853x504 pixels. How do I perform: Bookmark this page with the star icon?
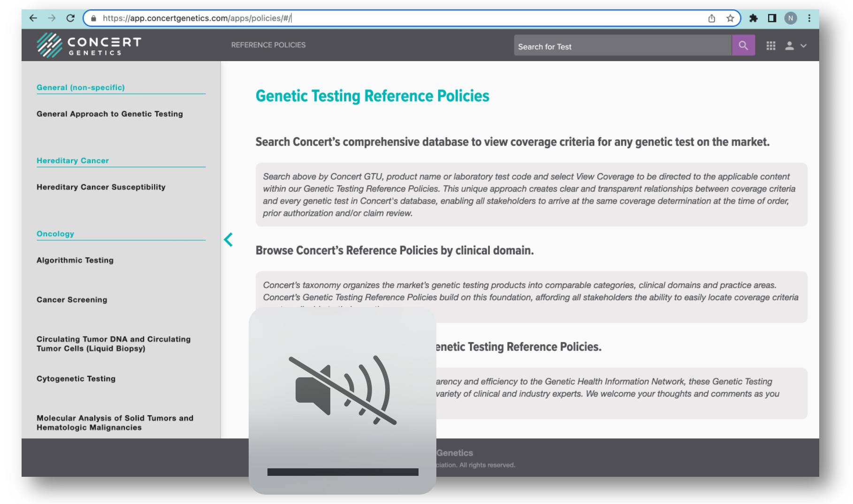click(x=730, y=18)
